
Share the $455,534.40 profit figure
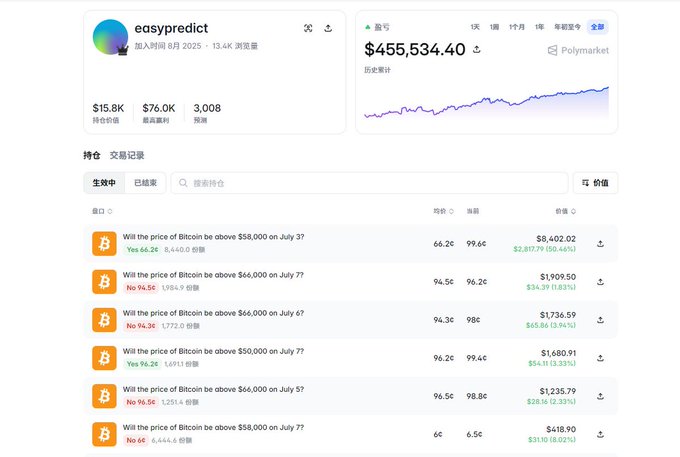coord(477,49)
